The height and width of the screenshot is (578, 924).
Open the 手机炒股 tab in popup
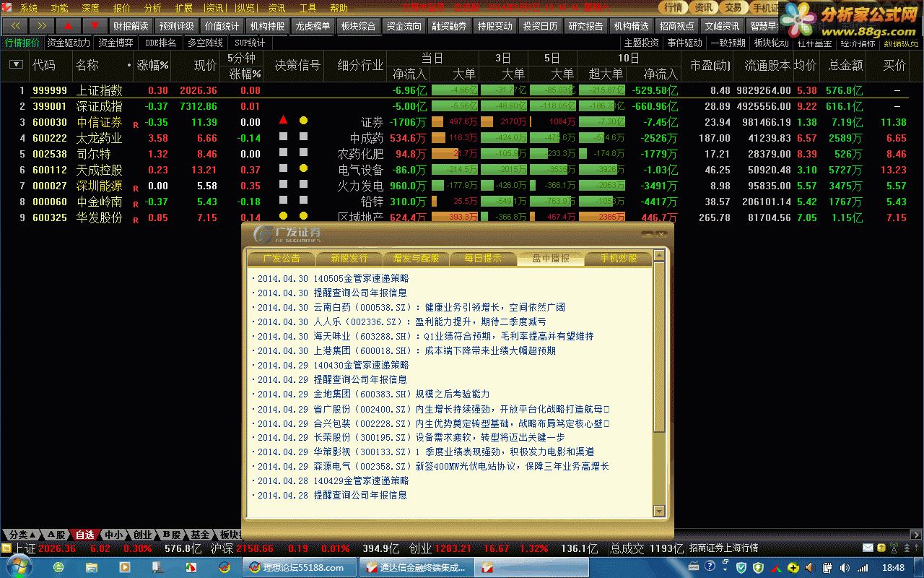click(619, 258)
